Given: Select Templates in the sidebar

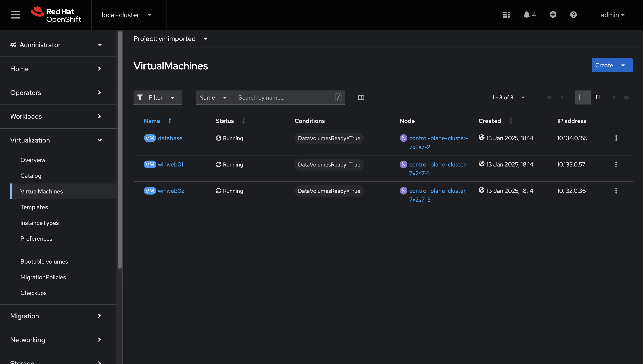Looking at the screenshot, I should click(34, 207).
